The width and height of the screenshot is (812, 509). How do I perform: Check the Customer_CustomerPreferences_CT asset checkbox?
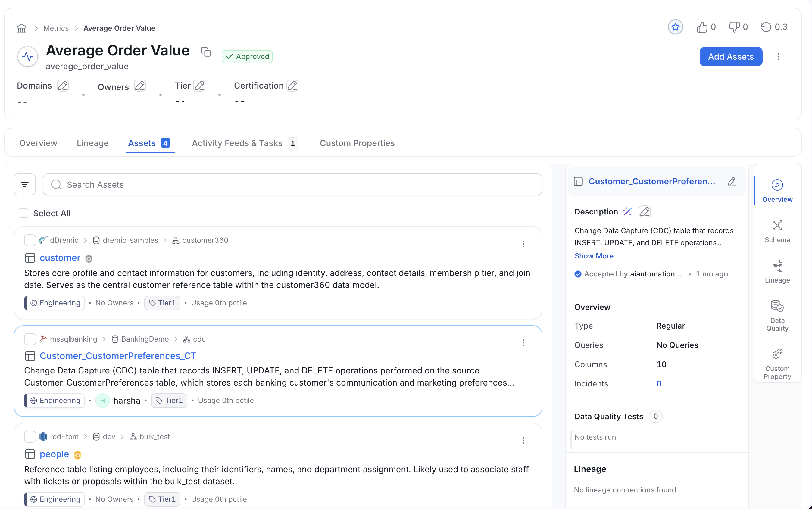(30, 339)
